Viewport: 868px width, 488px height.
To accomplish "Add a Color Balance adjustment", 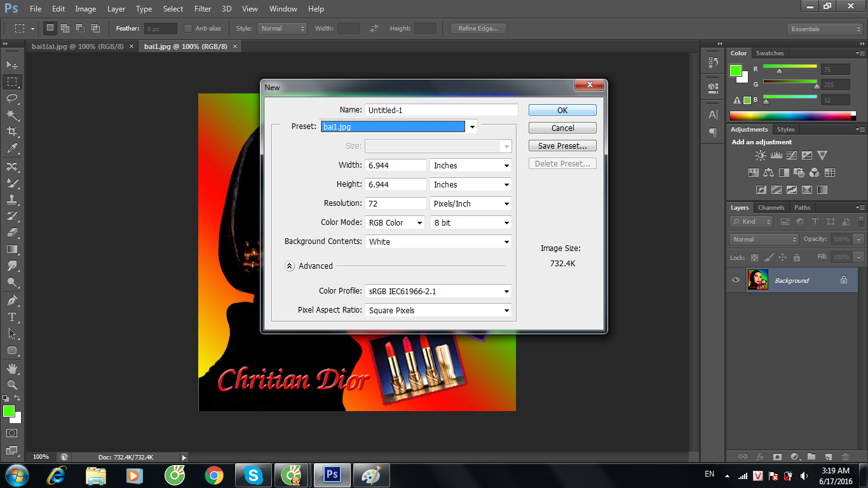I will [768, 172].
